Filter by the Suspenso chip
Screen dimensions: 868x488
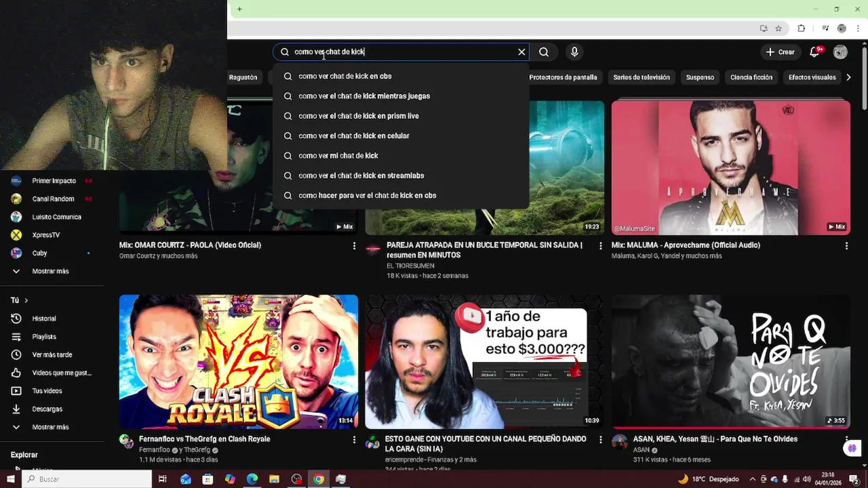[700, 77]
